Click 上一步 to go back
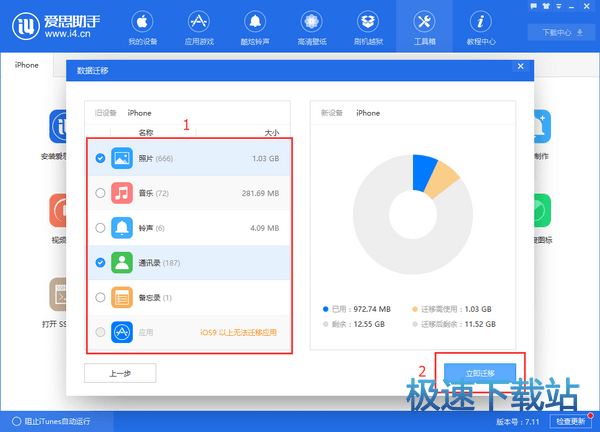The width and height of the screenshot is (600, 432). click(120, 373)
